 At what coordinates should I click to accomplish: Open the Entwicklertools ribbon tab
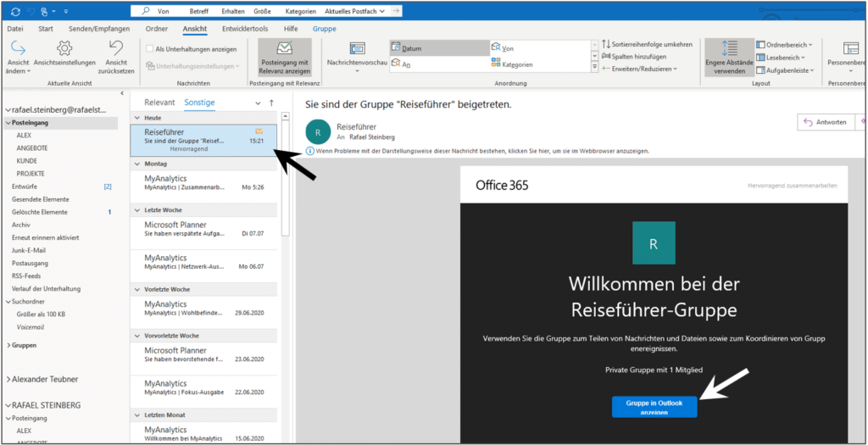point(245,29)
